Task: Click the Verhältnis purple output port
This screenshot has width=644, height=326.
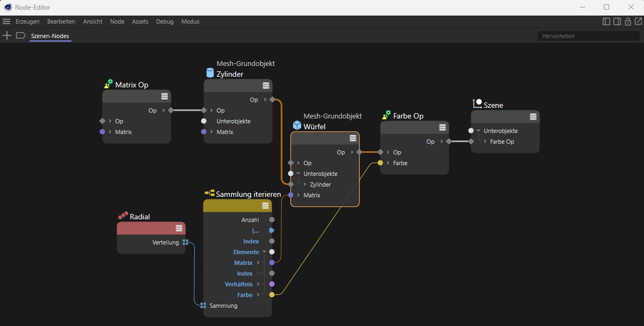Action: (272, 284)
